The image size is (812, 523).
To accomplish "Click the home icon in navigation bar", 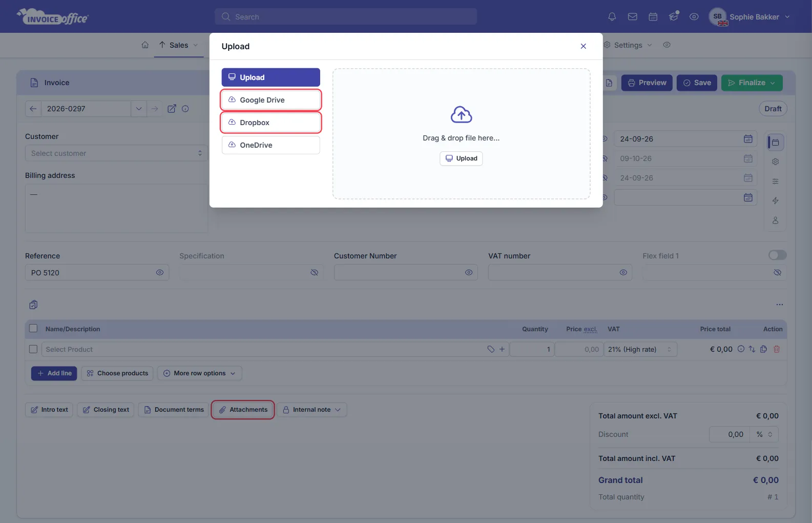I will pos(145,45).
